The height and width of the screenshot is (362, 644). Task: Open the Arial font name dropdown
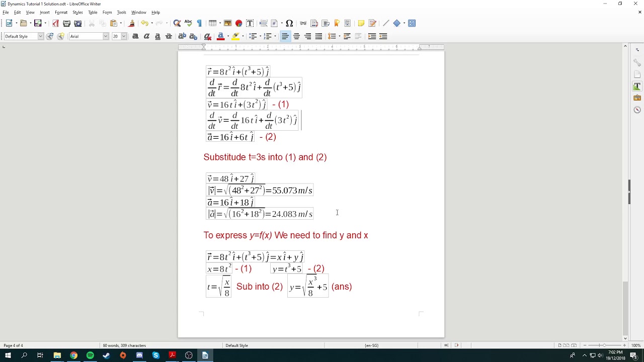pyautogui.click(x=106, y=36)
